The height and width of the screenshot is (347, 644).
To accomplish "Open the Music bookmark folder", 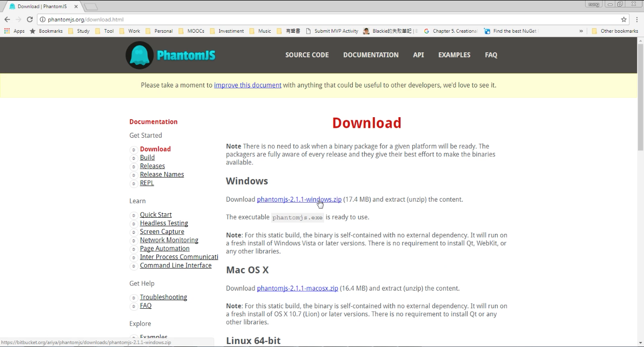I will click(260, 31).
